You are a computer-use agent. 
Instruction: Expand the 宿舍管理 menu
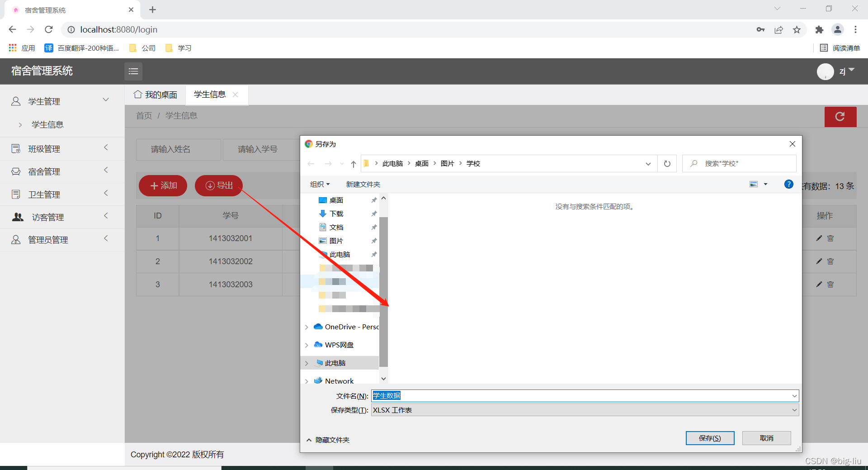(x=62, y=171)
